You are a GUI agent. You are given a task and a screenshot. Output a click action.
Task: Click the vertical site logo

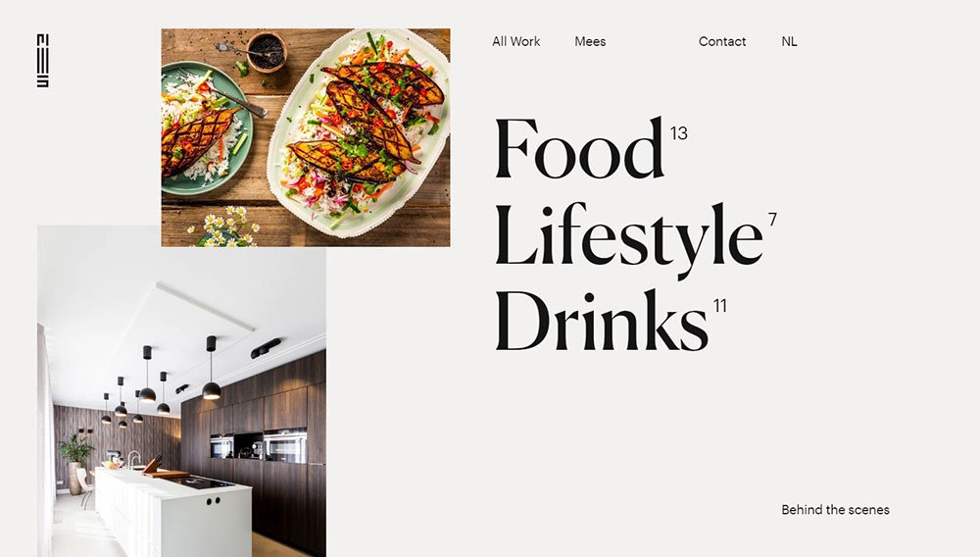coord(42,61)
